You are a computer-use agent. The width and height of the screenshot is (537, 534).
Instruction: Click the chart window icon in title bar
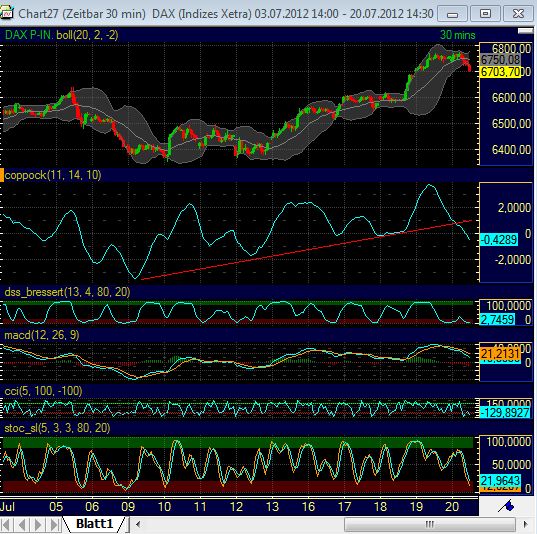[6, 13]
